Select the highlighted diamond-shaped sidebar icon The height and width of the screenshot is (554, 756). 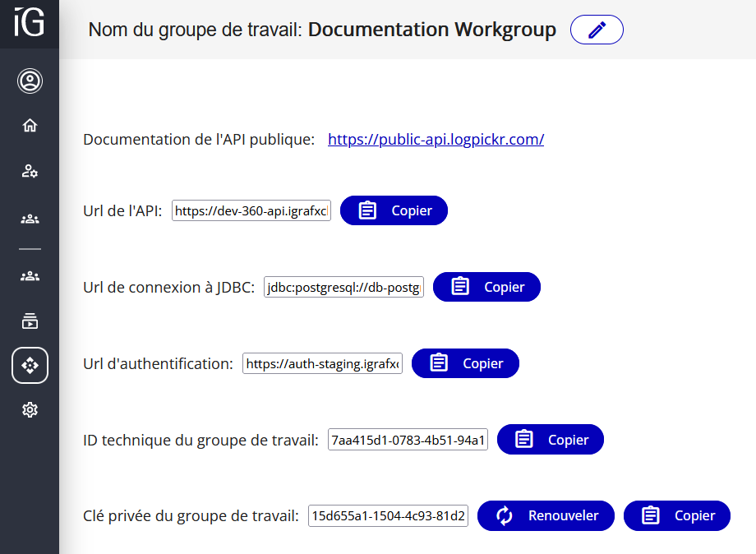coord(30,366)
